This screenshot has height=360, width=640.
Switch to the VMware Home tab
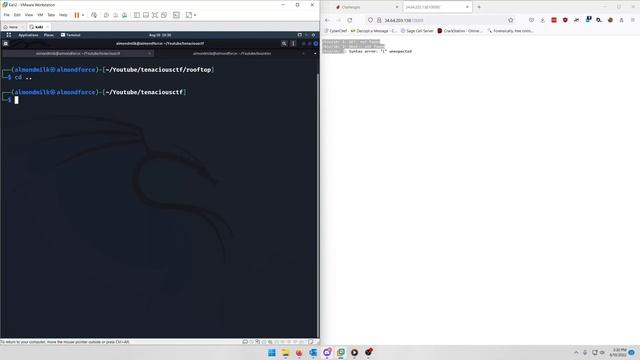point(13,27)
